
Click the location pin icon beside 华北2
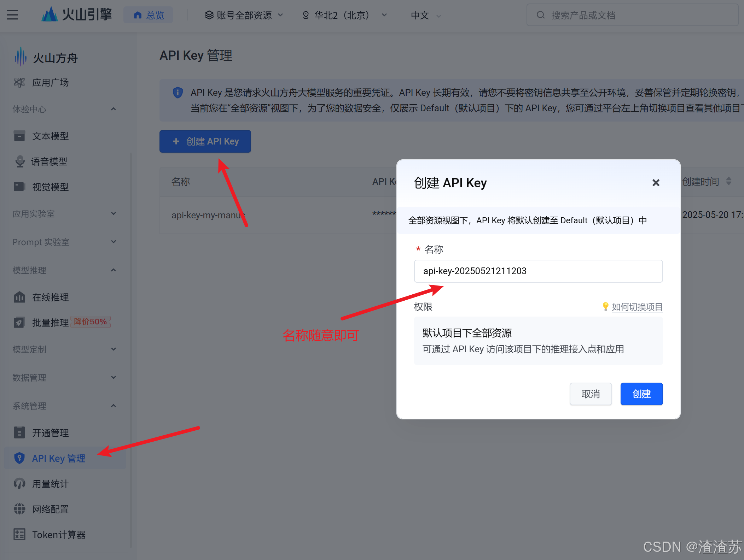306,15
